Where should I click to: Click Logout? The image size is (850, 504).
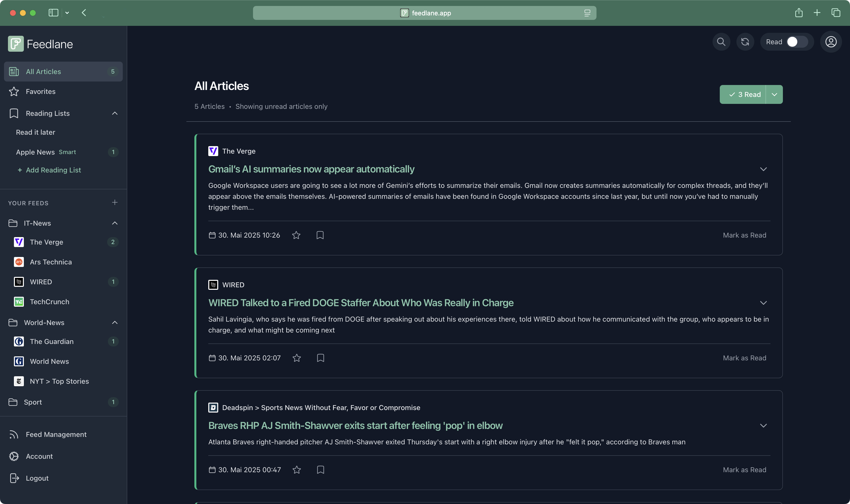tap(63, 478)
